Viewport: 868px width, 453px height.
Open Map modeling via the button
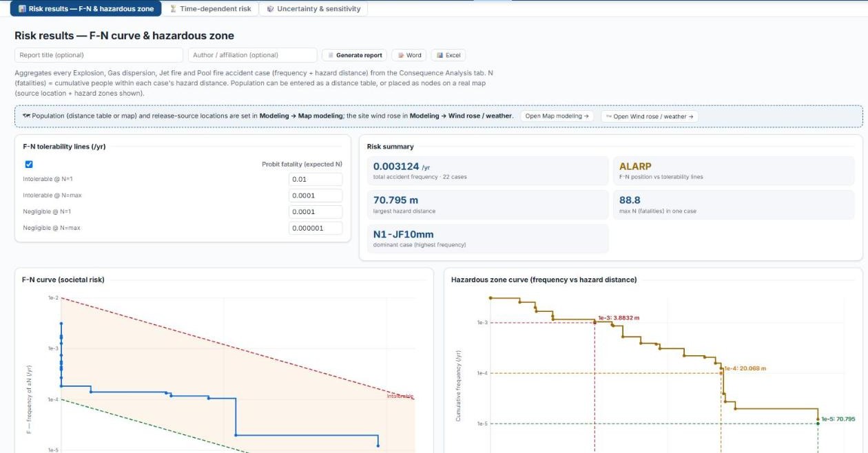pos(557,116)
